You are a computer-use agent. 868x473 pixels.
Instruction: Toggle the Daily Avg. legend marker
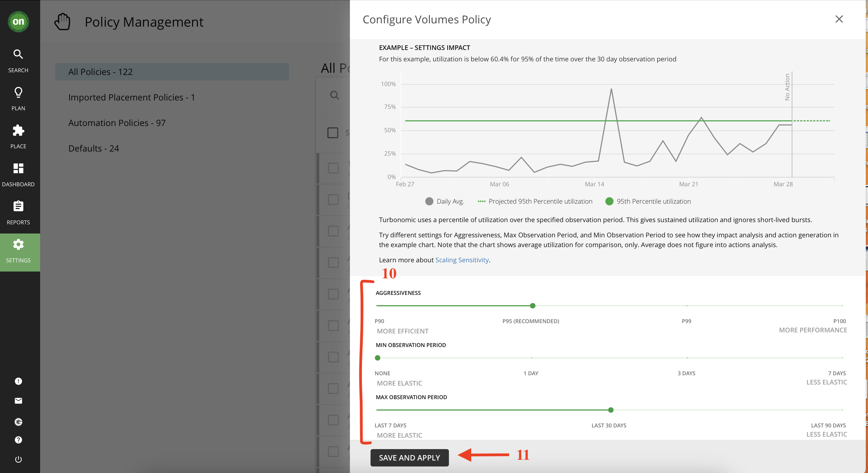[429, 201]
